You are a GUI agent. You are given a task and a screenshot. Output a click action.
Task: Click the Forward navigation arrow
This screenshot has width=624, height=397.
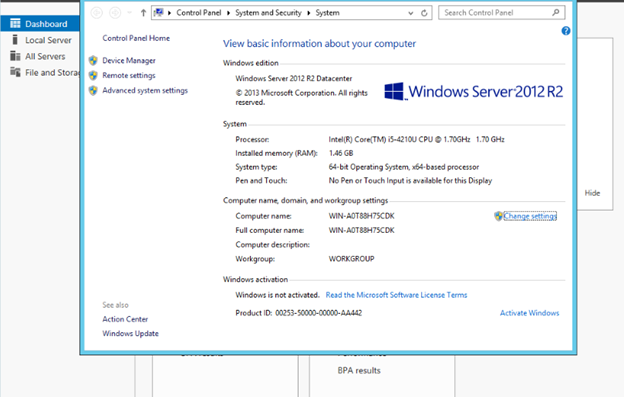click(115, 13)
